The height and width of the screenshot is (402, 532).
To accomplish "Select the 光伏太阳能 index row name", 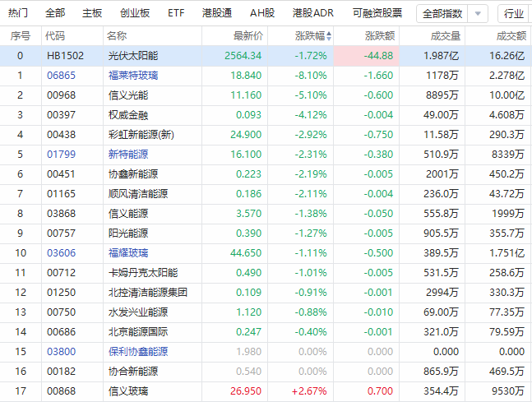I will [133, 56].
